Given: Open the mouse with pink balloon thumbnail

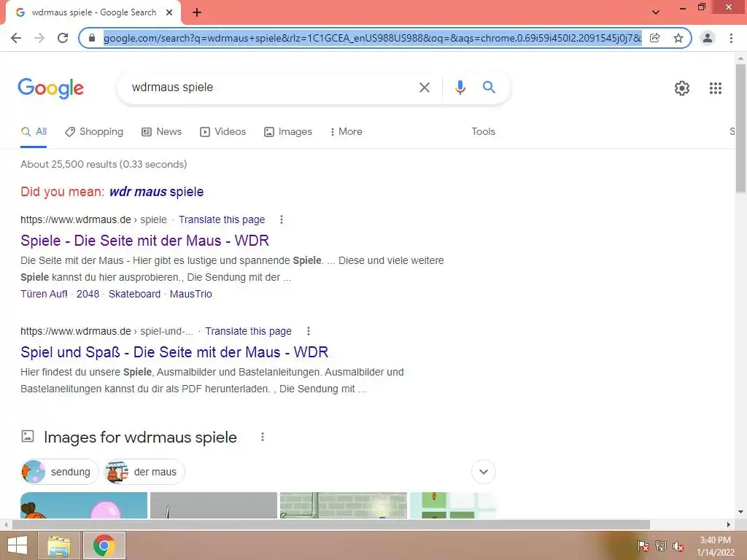Looking at the screenshot, I should (84, 505).
